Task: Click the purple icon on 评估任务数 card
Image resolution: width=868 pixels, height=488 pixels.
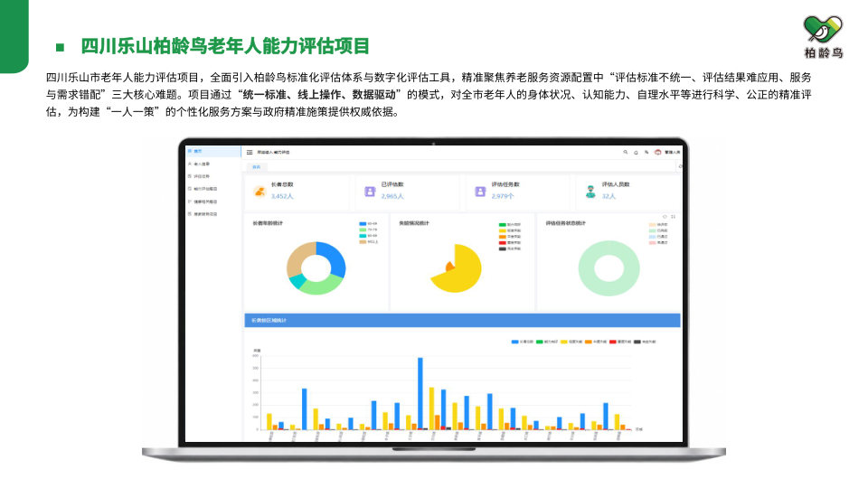Action: 480,192
